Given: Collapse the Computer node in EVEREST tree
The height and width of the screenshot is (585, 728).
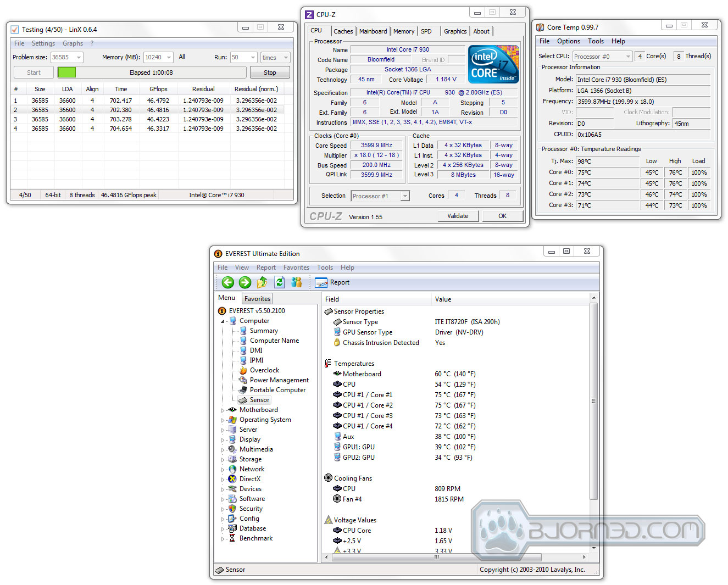Looking at the screenshot, I should [x=223, y=321].
